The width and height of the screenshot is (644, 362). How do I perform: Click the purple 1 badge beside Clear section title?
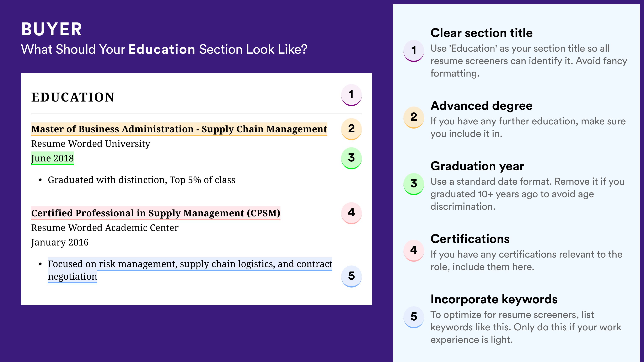click(414, 51)
